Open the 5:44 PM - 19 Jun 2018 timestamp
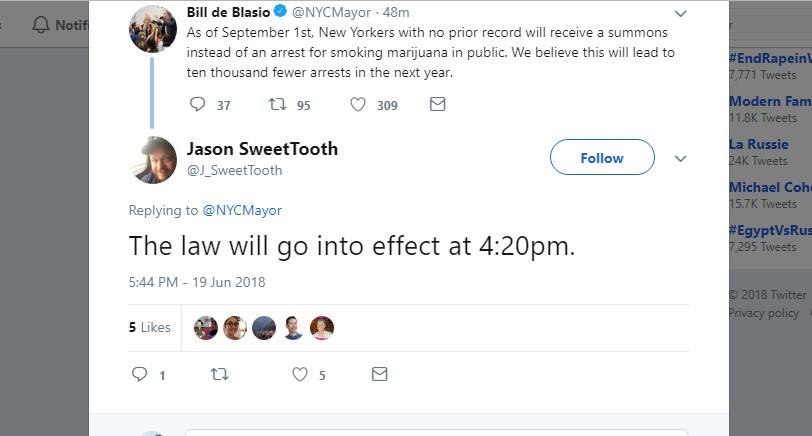This screenshot has height=436, width=812. tap(197, 282)
